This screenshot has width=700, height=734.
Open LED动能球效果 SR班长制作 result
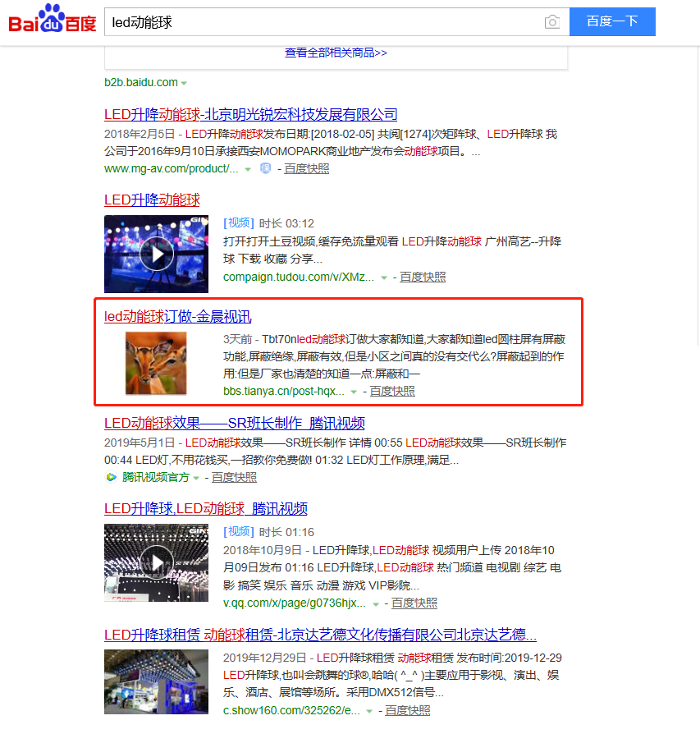[x=234, y=423]
